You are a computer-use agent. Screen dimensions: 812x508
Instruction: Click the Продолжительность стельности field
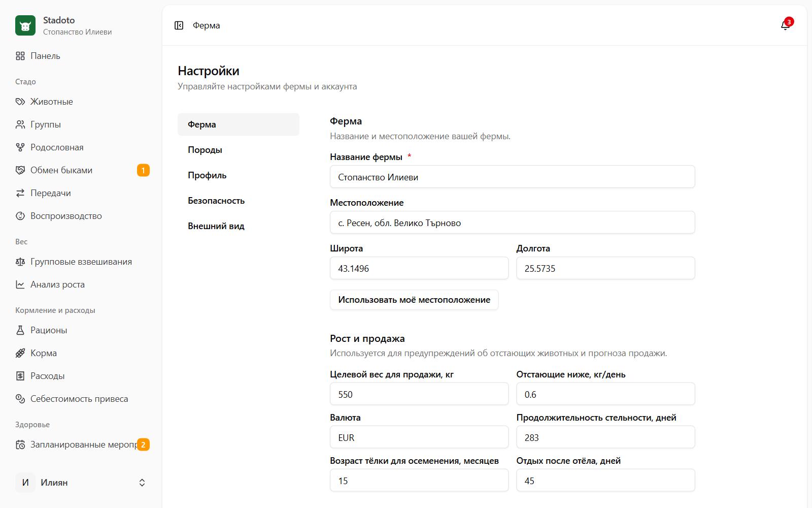[606, 437]
